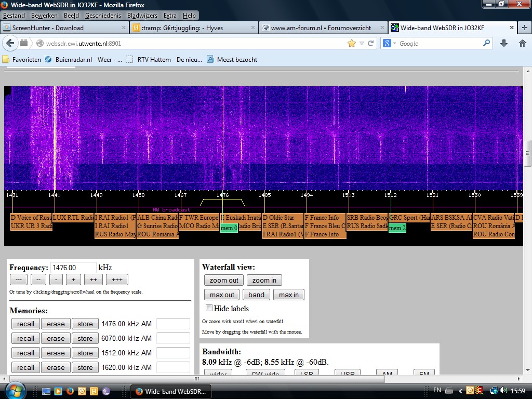Open the history dropdown arrow beside the star

point(362,44)
